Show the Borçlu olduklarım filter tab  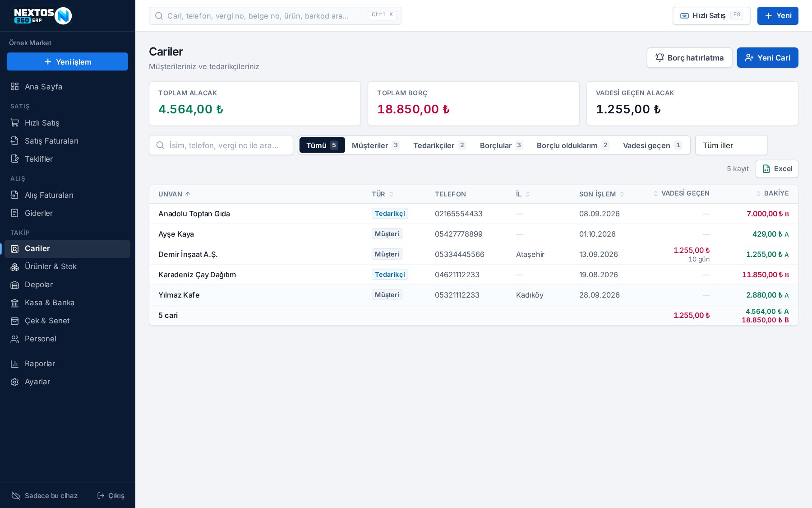(572, 145)
